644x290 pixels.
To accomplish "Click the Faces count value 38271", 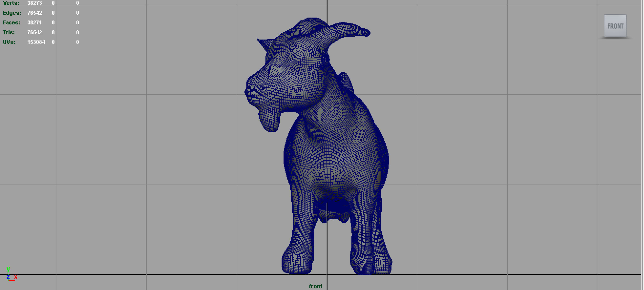I will click(x=34, y=22).
